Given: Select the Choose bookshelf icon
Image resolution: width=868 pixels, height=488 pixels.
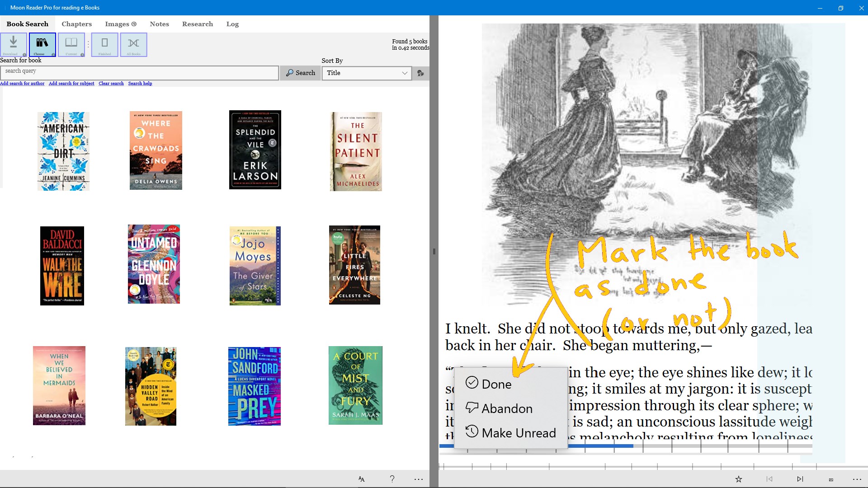Looking at the screenshot, I should (42, 44).
